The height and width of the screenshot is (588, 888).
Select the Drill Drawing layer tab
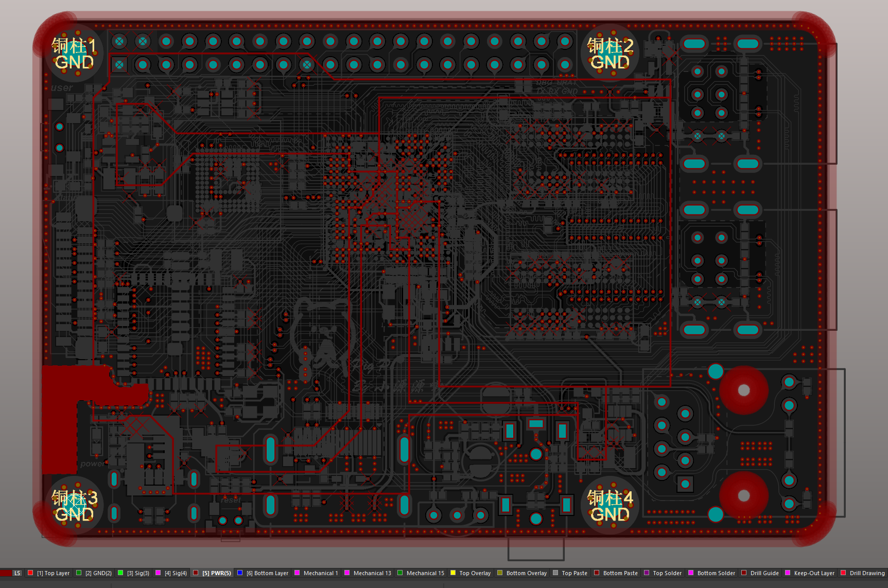867,573
